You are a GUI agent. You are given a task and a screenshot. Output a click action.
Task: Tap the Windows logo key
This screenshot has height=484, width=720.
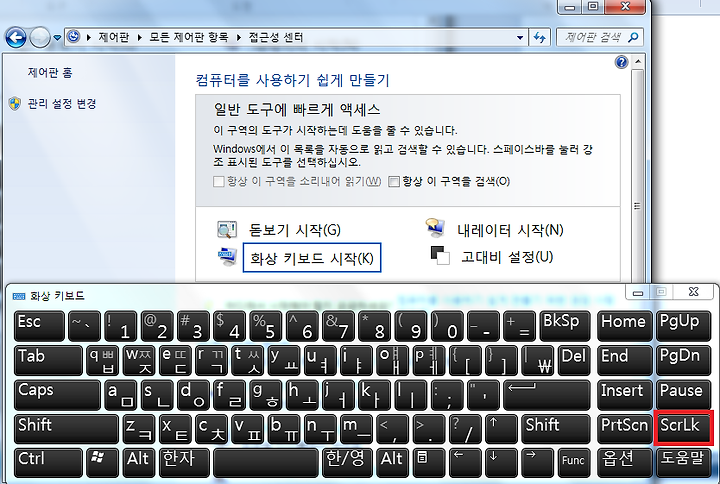[102, 463]
